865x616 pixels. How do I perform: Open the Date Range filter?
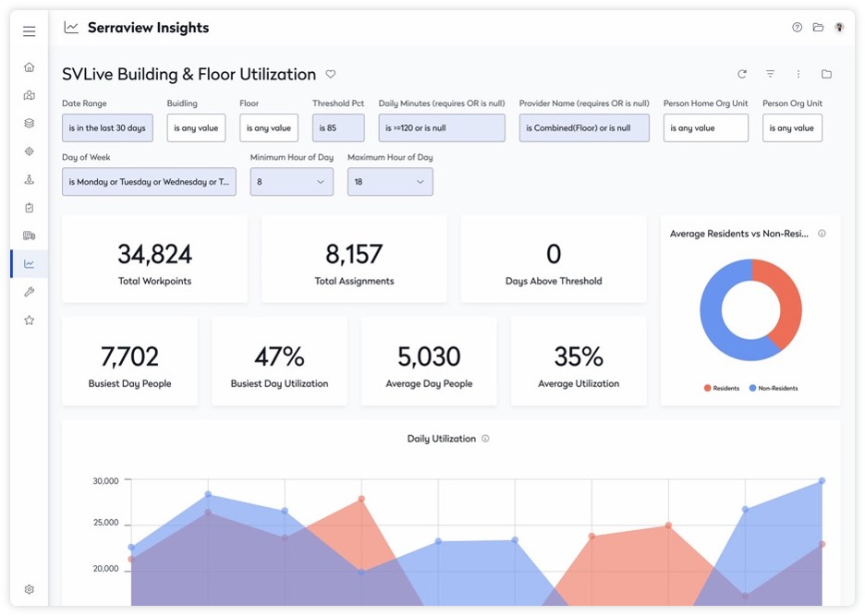(107, 128)
